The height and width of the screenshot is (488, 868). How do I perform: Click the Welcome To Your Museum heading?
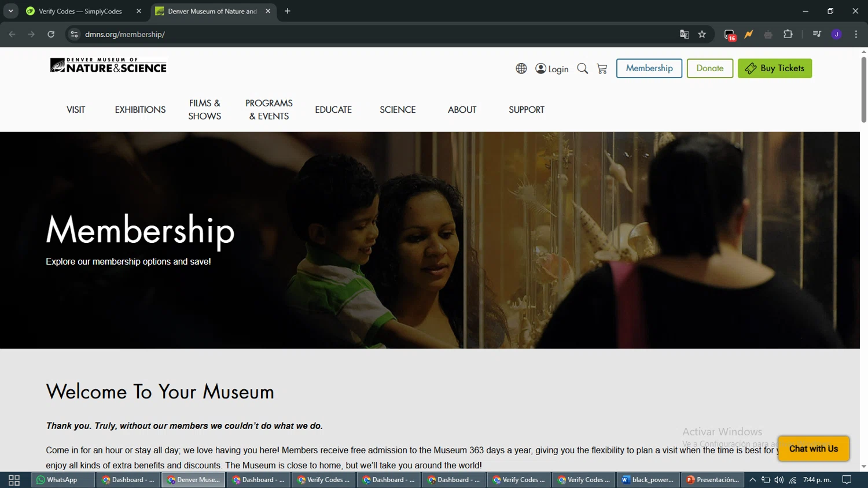(160, 392)
